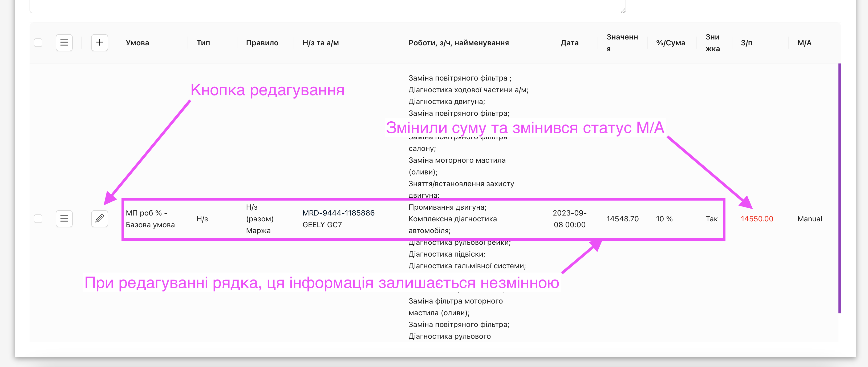Viewport: 868px width, 367px height.
Task: Click the Тип column header
Action: tap(203, 43)
